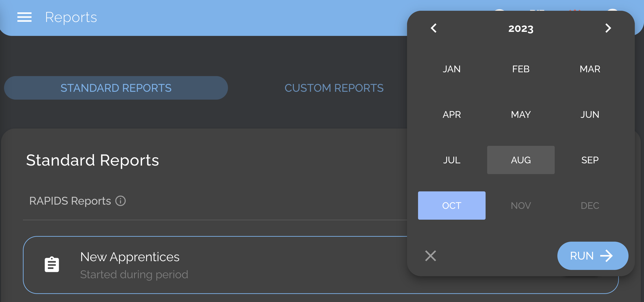Click the arrow icon inside the RUN button
644x302 pixels.
point(607,256)
